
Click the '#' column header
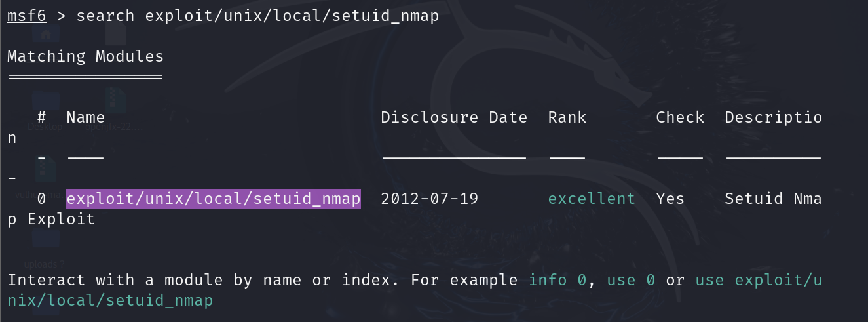(x=41, y=117)
